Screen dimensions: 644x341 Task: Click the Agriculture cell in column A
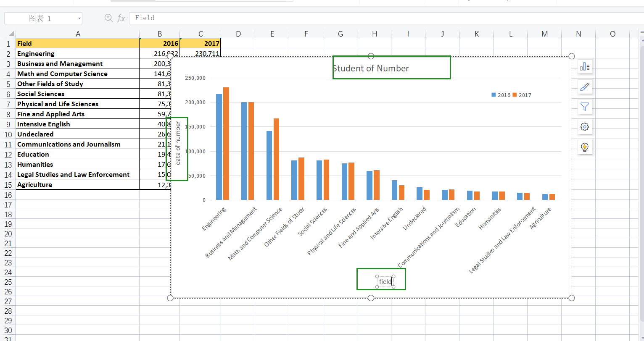(78, 184)
